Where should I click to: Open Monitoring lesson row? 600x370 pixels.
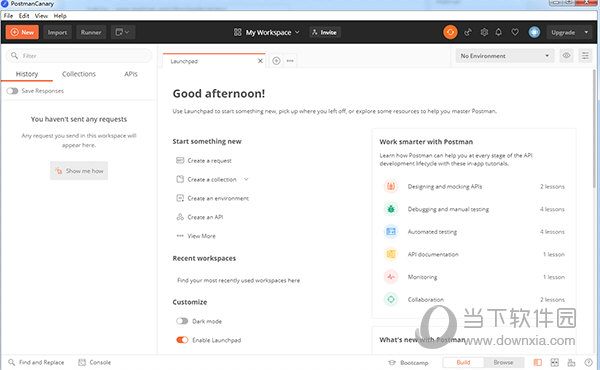click(474, 277)
